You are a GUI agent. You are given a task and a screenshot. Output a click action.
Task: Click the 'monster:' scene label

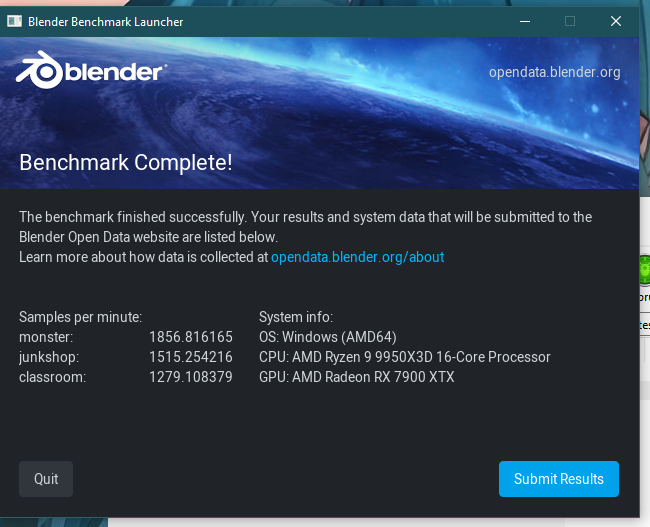coord(46,337)
